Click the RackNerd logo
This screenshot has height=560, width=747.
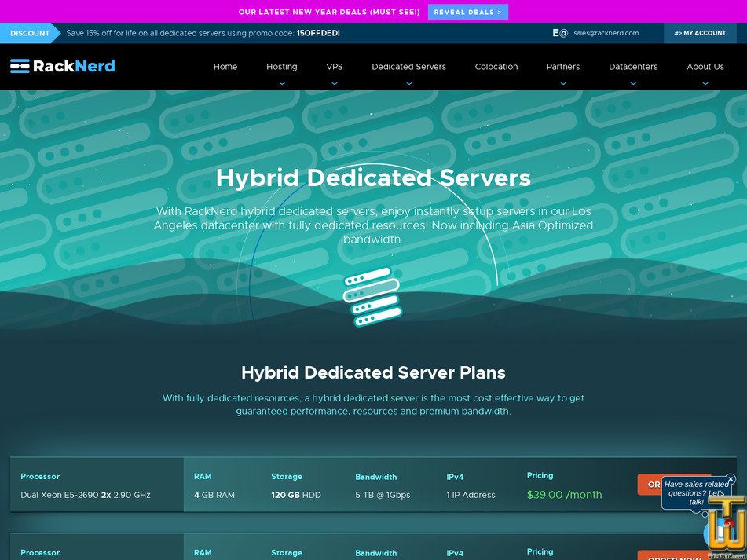62,66
